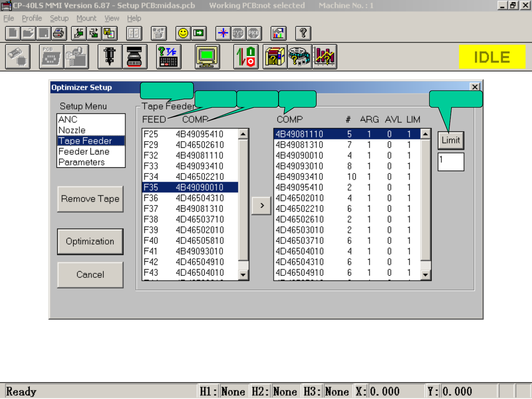Open the Mount menu
532x399 pixels.
click(86, 18)
